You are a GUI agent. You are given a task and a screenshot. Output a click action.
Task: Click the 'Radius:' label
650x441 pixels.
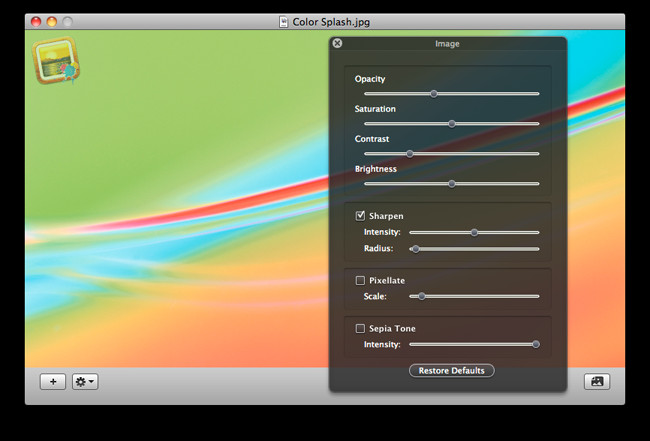[378, 248]
